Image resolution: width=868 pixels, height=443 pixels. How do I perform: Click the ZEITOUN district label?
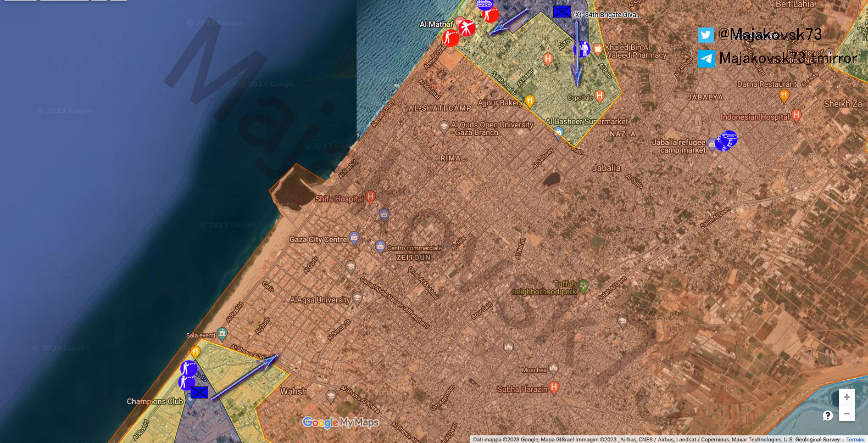point(414,257)
